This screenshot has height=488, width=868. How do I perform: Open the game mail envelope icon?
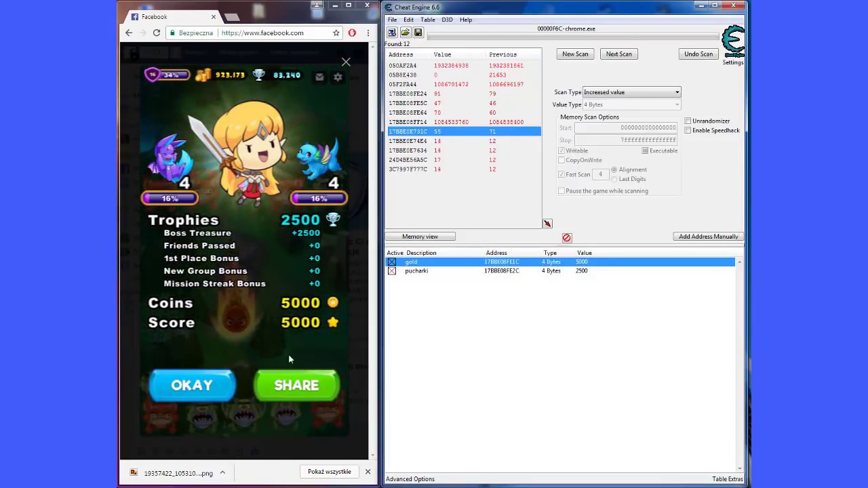click(319, 77)
